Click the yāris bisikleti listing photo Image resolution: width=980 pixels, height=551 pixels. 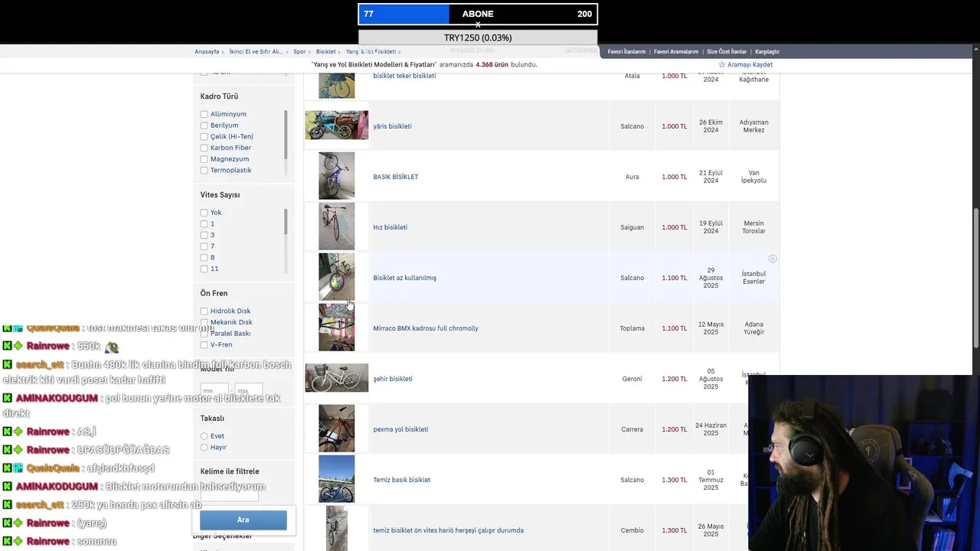point(337,126)
